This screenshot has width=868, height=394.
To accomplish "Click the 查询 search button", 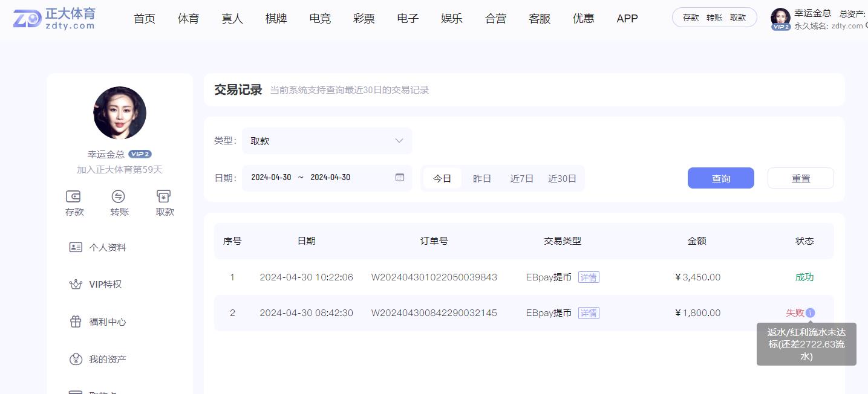I will (x=720, y=178).
